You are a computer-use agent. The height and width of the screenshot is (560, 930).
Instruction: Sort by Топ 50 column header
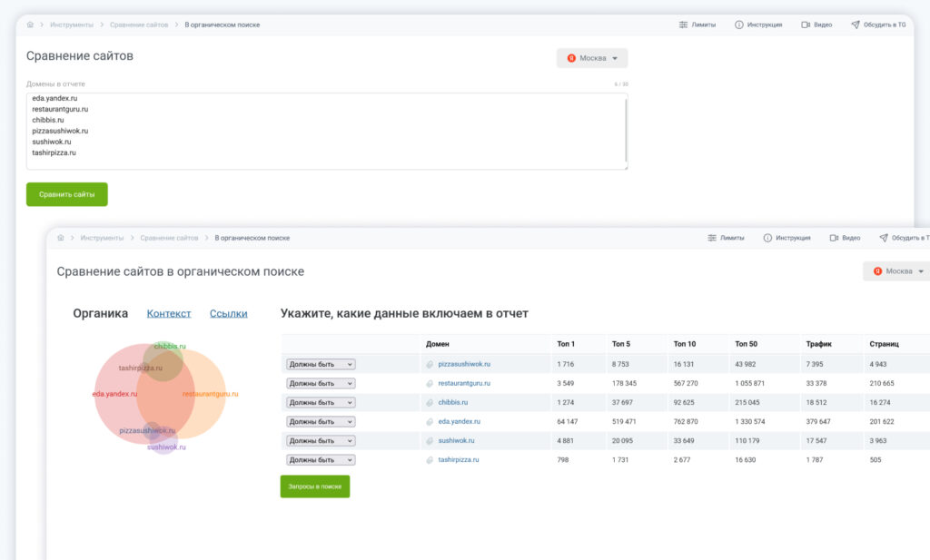point(747,344)
